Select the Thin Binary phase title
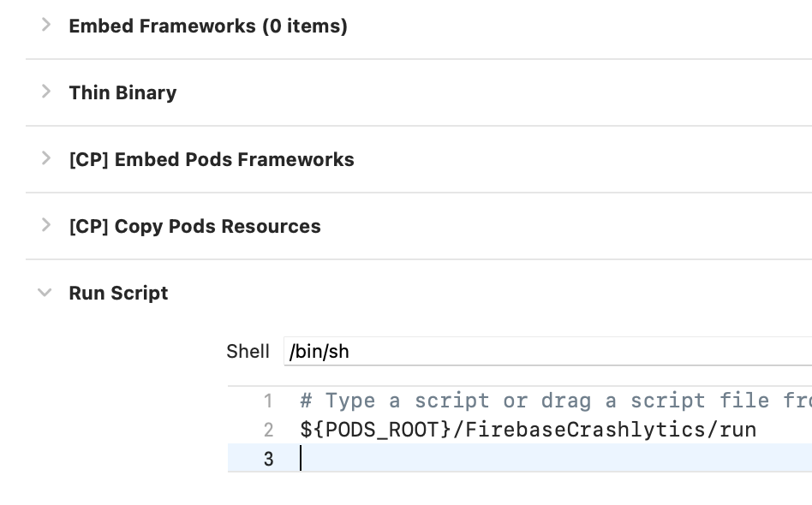812x505 pixels. click(x=122, y=92)
